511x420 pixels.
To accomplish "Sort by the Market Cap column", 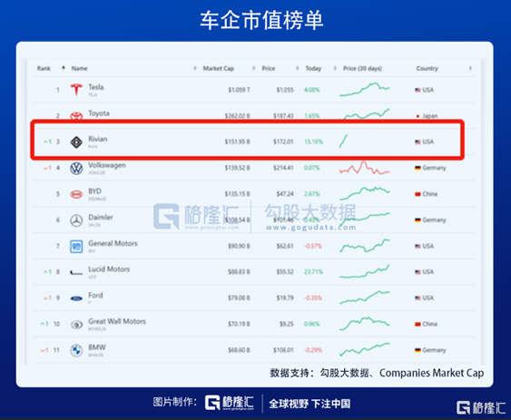I will tap(219, 68).
